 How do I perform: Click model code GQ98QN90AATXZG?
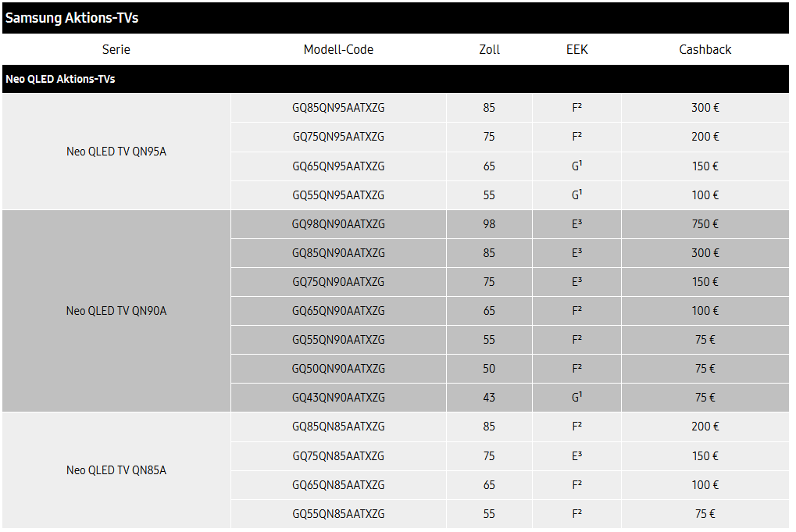[338, 224]
